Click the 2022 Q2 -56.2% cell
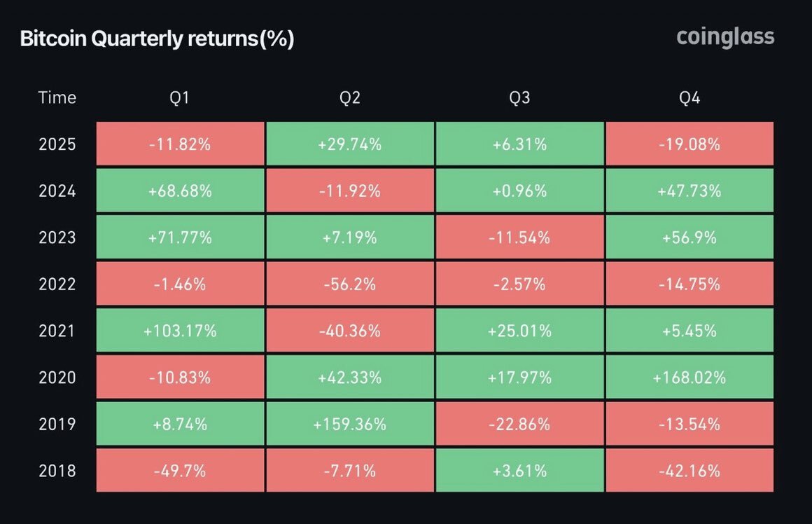The height and width of the screenshot is (524, 812). (350, 284)
